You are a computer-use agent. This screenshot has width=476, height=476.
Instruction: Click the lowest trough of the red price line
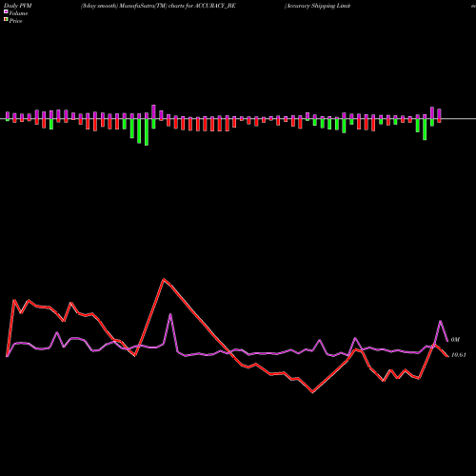(312, 392)
